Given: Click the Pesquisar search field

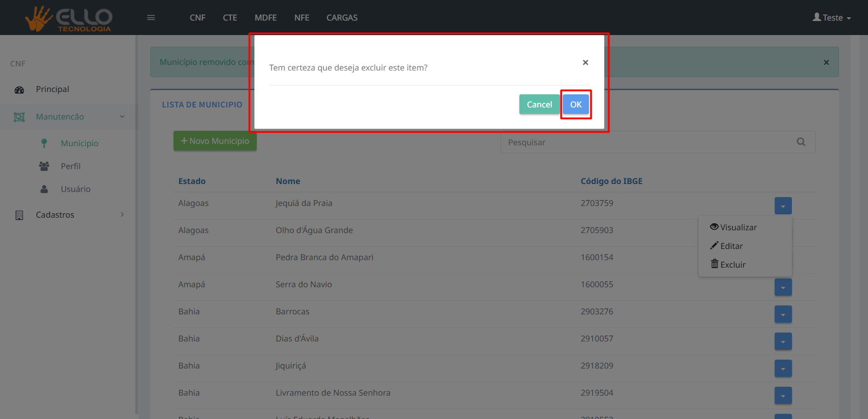Looking at the screenshot, I should pyautogui.click(x=644, y=142).
